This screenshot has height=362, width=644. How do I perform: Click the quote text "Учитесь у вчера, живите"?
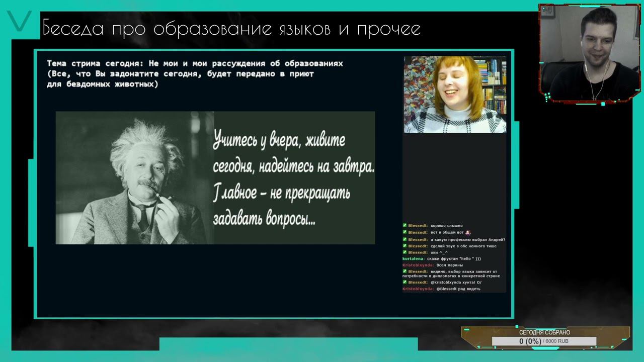(279, 140)
